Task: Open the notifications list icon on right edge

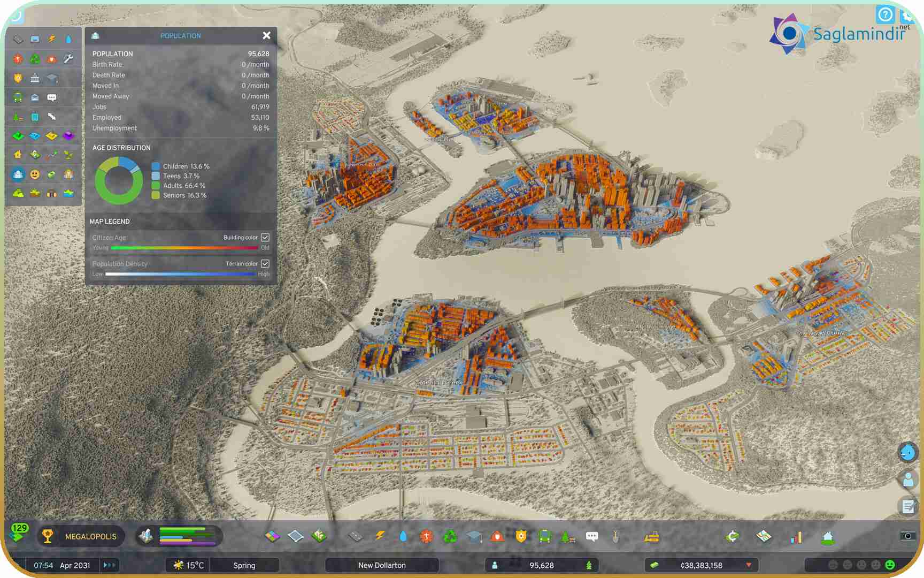Action: click(x=908, y=506)
